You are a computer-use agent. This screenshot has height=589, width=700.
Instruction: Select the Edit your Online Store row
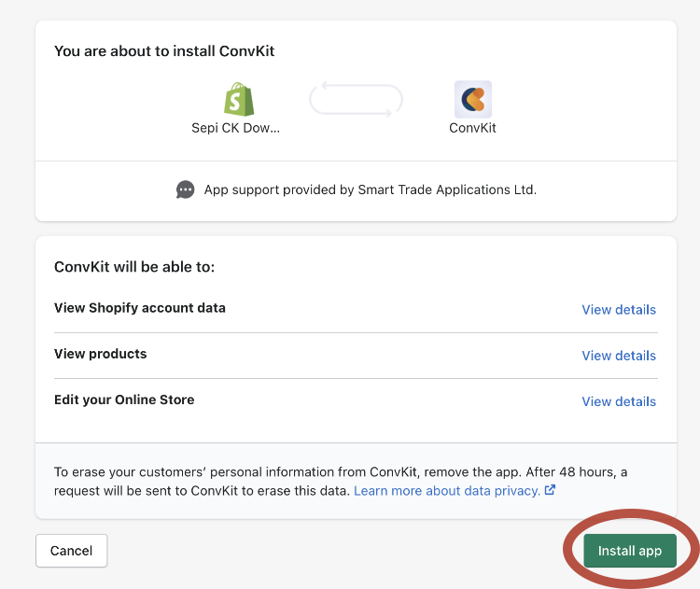tap(356, 401)
